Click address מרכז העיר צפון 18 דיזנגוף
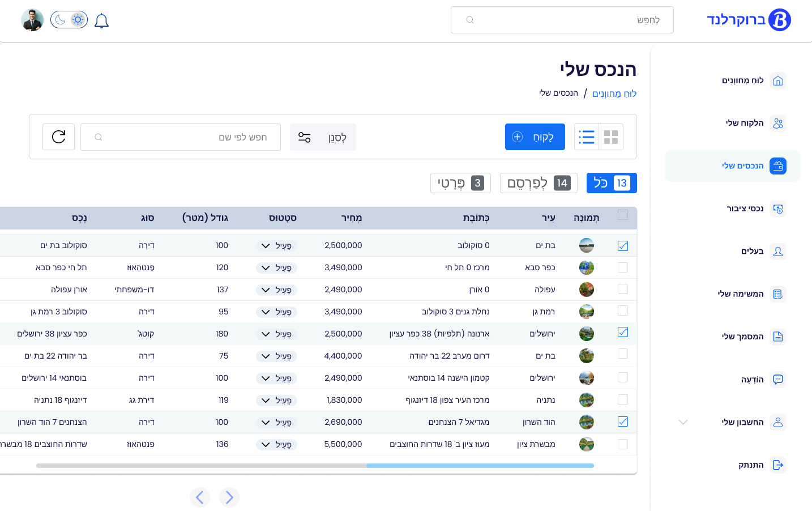This screenshot has height=511, width=812. coord(447,401)
